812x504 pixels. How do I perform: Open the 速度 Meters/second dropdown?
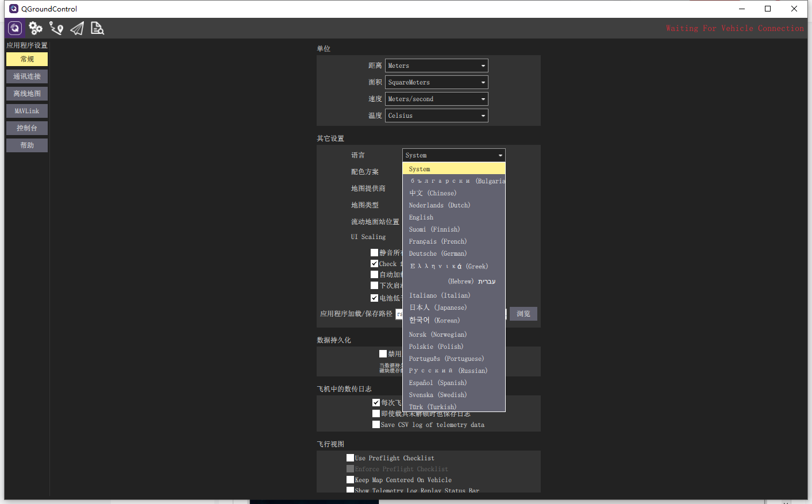click(437, 99)
